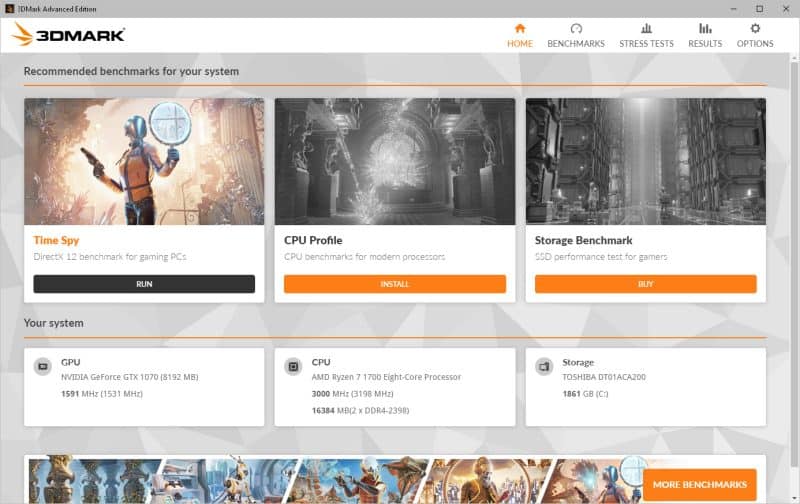Click the Home house icon
The width and height of the screenshot is (800, 504).
pos(520,28)
